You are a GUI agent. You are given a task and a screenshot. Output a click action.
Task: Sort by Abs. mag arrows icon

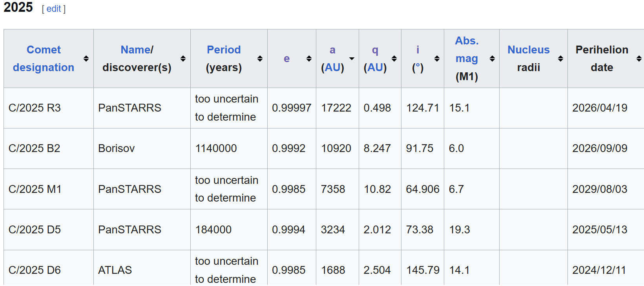492,59
